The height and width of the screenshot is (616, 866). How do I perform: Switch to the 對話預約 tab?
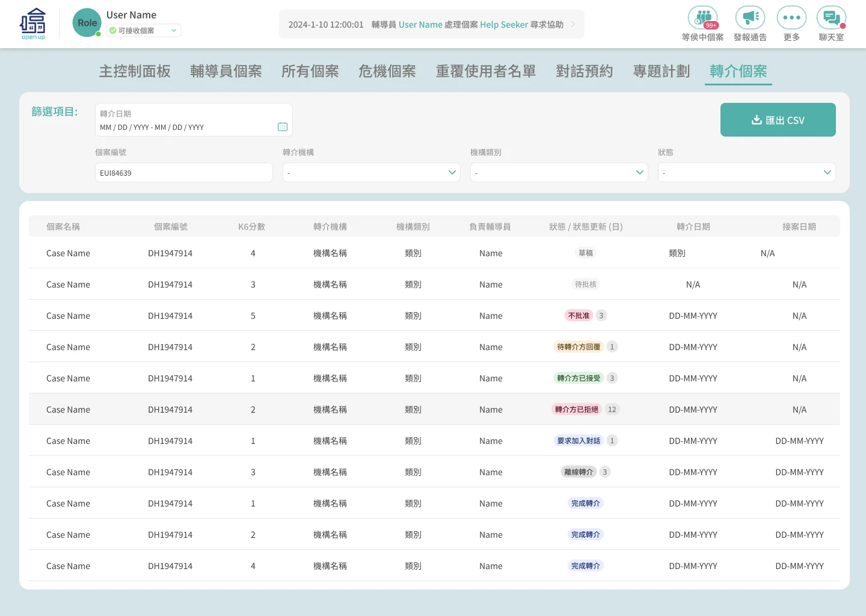585,72
